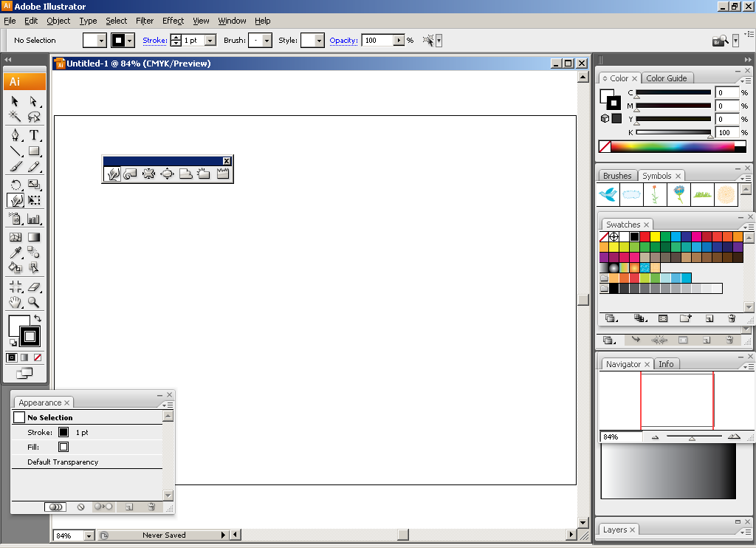Screen dimensions: 756x548
Task: Open the Brush dropdown
Action: [267, 41]
